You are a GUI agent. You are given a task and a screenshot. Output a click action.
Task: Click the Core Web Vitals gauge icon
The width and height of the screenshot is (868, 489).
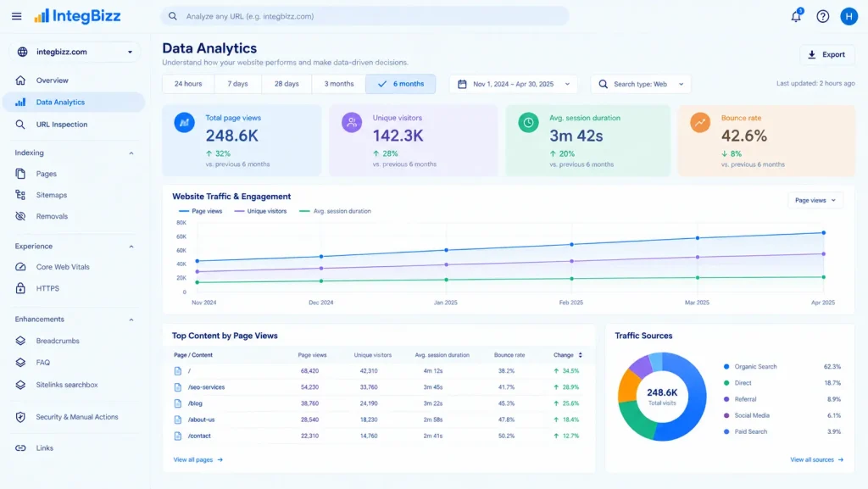pos(20,267)
